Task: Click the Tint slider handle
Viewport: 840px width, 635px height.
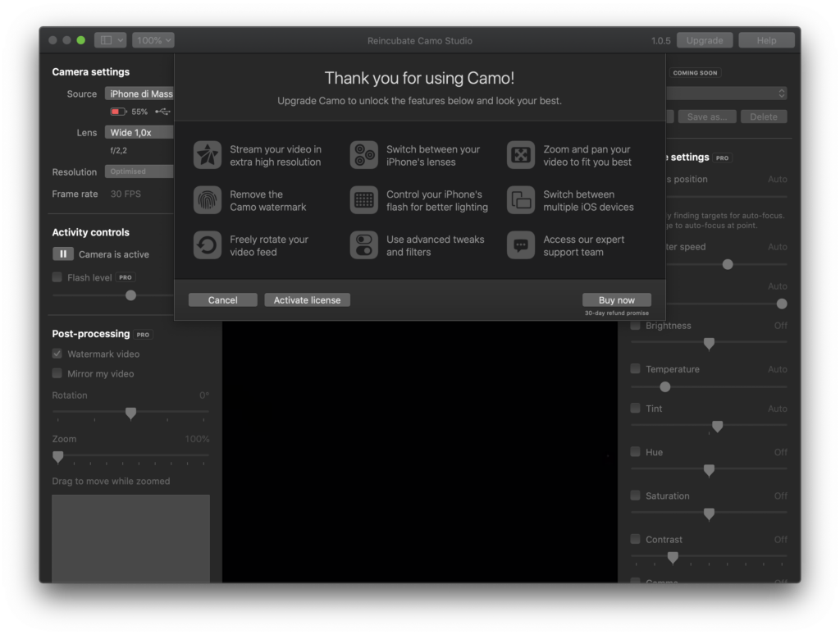Action: tap(717, 427)
